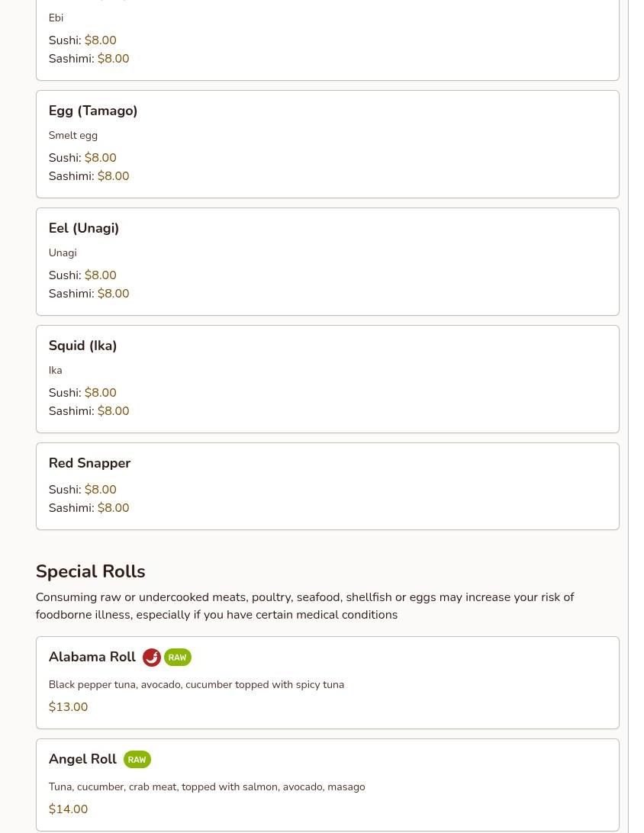
Task: Click the RAW badge next to Angel Roll
Action: [137, 760]
